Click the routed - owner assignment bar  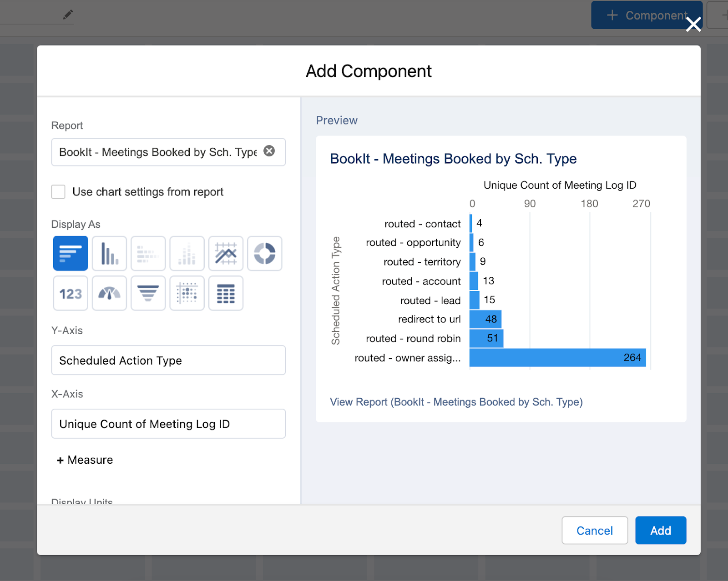point(557,358)
